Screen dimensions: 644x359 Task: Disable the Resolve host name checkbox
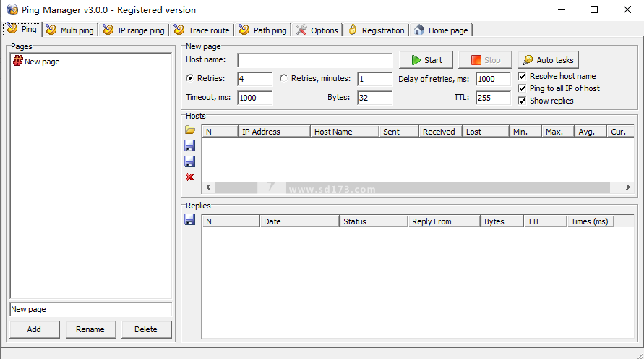523,76
